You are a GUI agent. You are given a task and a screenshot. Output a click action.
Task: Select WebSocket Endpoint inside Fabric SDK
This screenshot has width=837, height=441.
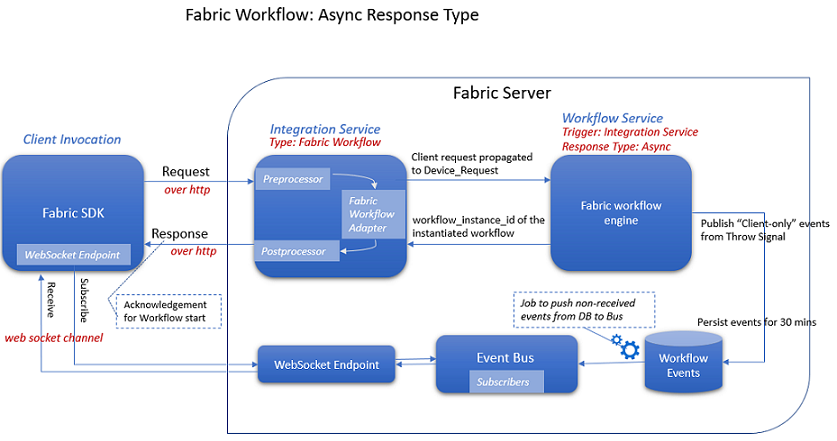[x=75, y=255]
